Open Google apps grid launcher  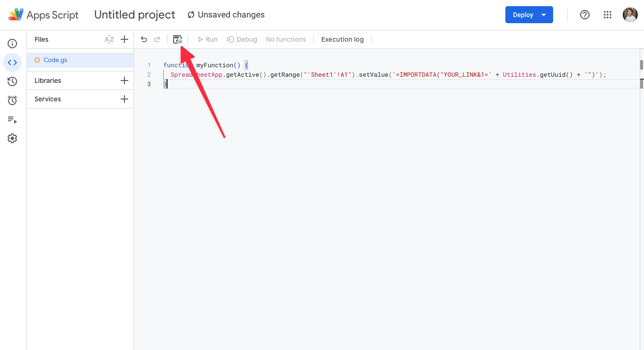click(608, 15)
